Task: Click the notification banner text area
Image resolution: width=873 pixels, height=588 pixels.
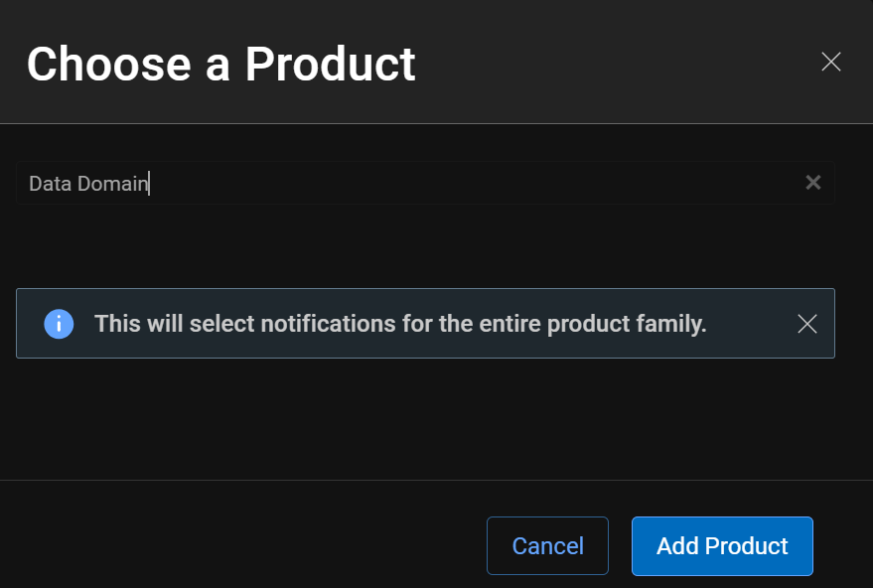Action: tap(400, 324)
